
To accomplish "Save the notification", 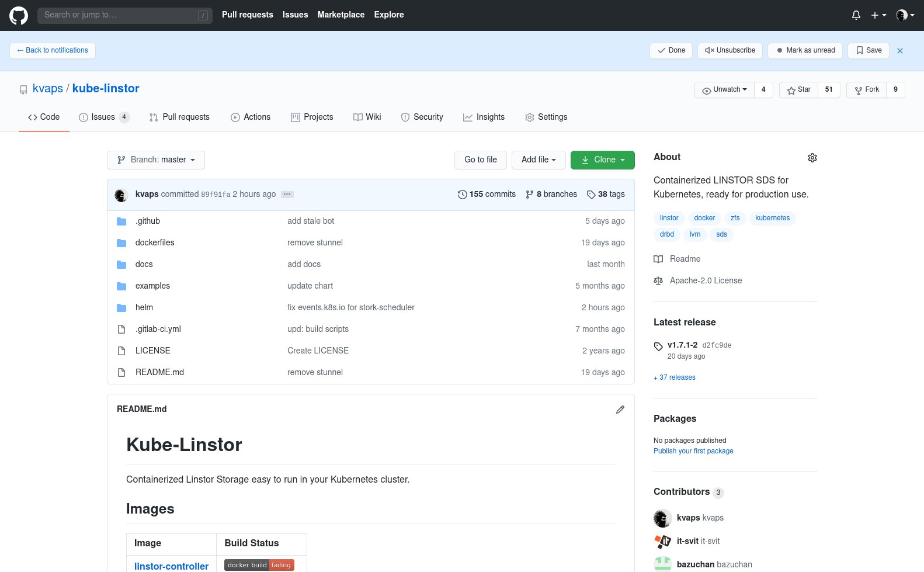I will pyautogui.click(x=869, y=51).
